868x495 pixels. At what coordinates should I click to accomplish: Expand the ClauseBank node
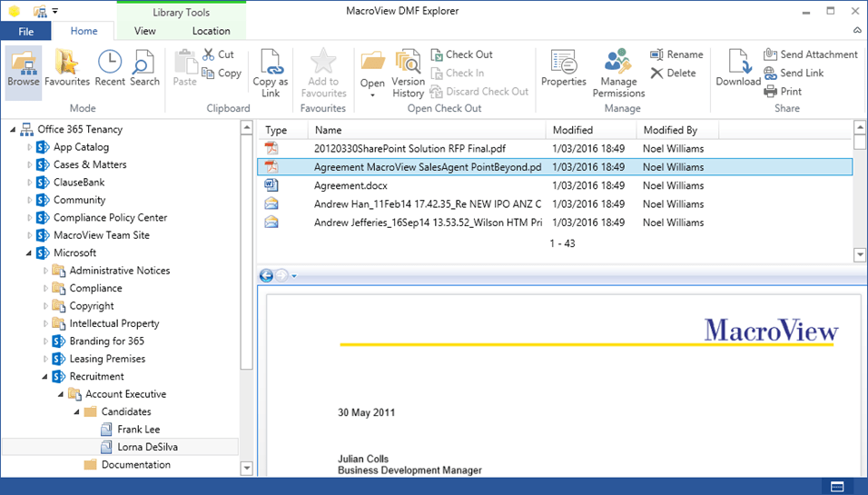29,183
